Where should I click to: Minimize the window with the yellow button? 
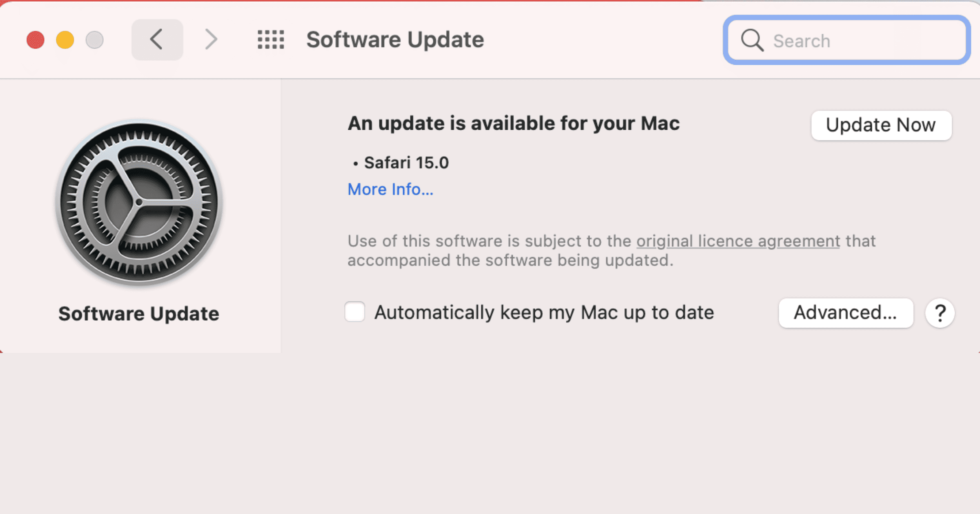point(65,40)
